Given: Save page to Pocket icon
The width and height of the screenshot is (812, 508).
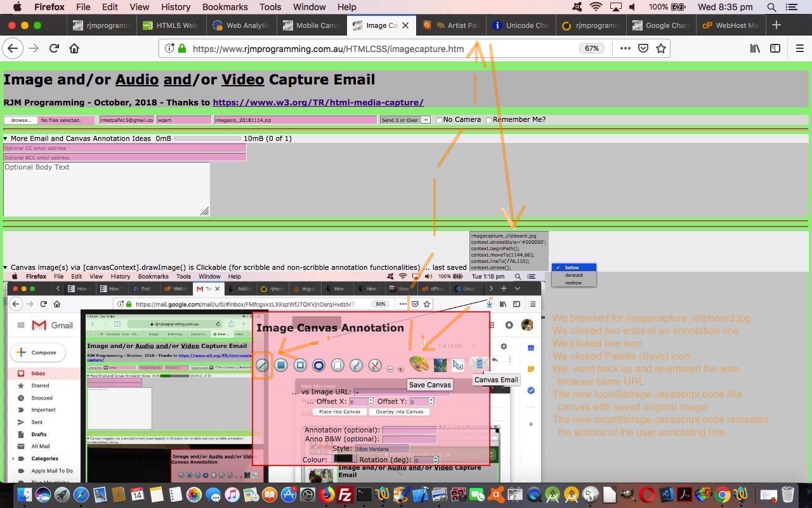Looking at the screenshot, I should 643,48.
